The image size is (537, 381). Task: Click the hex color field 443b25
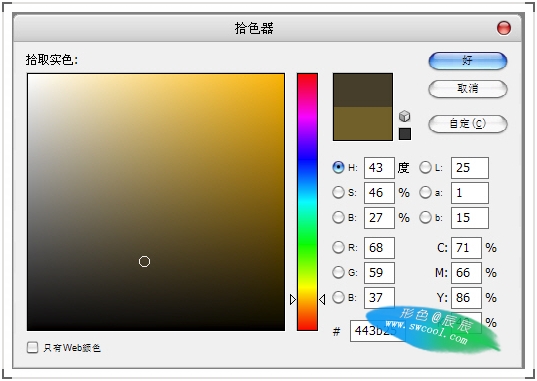point(377,331)
